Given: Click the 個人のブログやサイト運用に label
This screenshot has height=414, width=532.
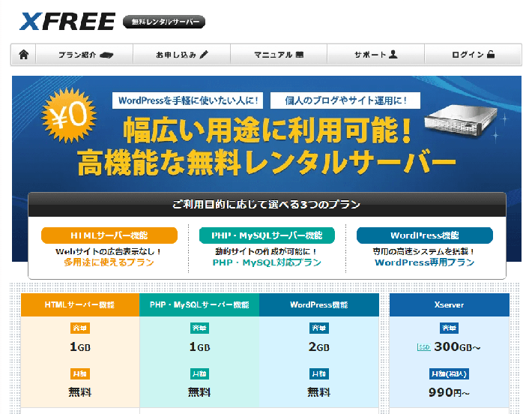Looking at the screenshot, I should (x=345, y=100).
